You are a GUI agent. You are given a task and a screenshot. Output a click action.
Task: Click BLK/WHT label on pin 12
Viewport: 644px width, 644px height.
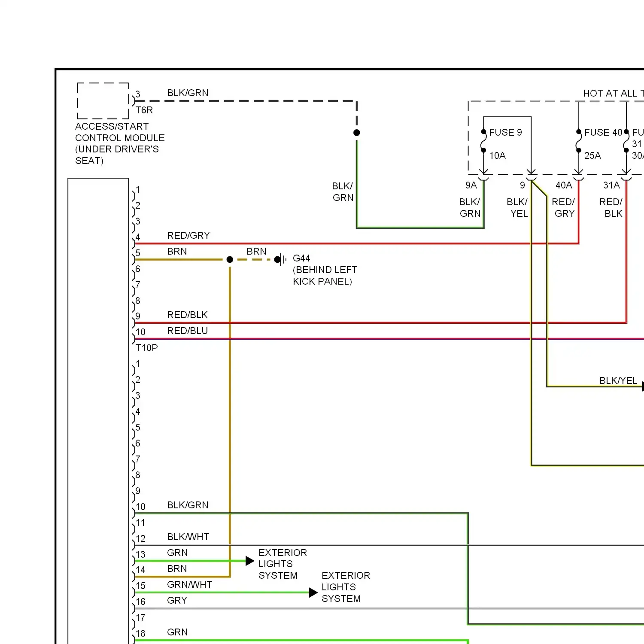(188, 537)
